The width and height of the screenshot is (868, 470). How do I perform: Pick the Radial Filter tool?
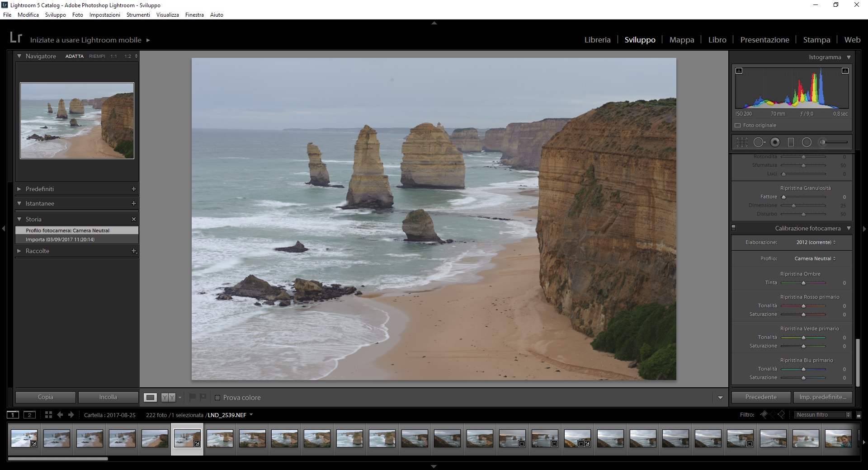pyautogui.click(x=807, y=142)
